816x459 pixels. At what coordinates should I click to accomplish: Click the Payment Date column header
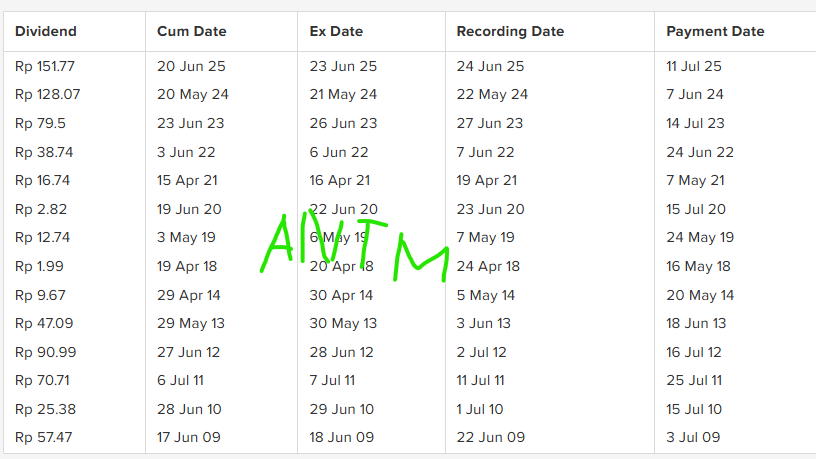coord(715,32)
